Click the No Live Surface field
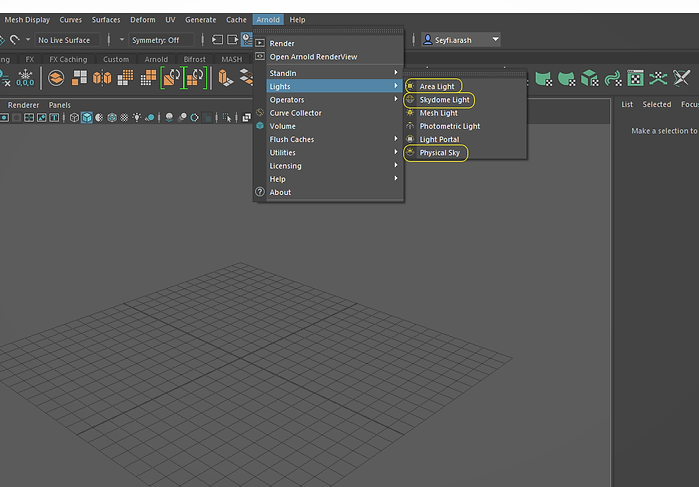The height and width of the screenshot is (487, 699). click(67, 40)
